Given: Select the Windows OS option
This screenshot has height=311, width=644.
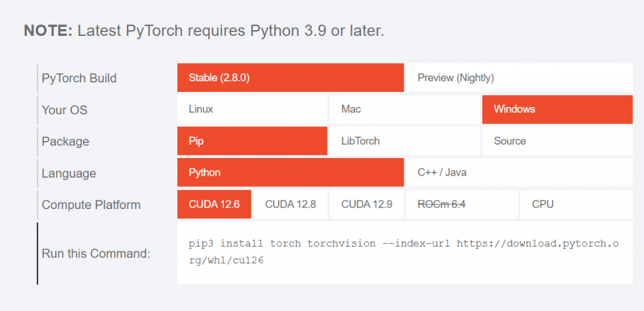Looking at the screenshot, I should coord(557,110).
